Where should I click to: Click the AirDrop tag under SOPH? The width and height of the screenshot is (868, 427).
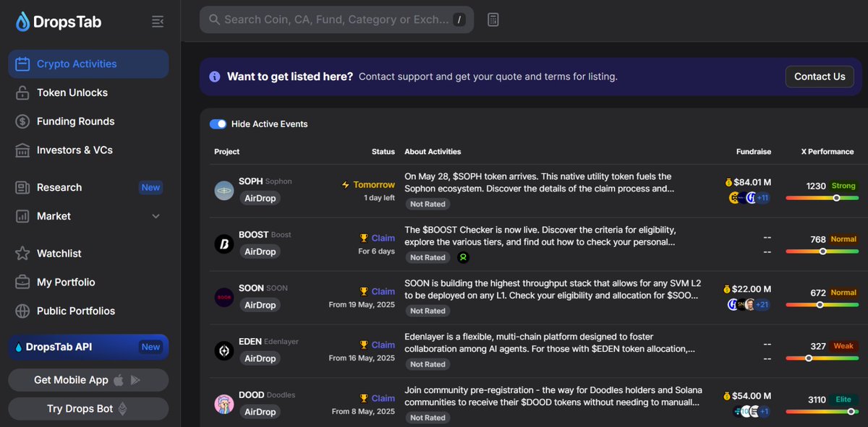tap(260, 198)
